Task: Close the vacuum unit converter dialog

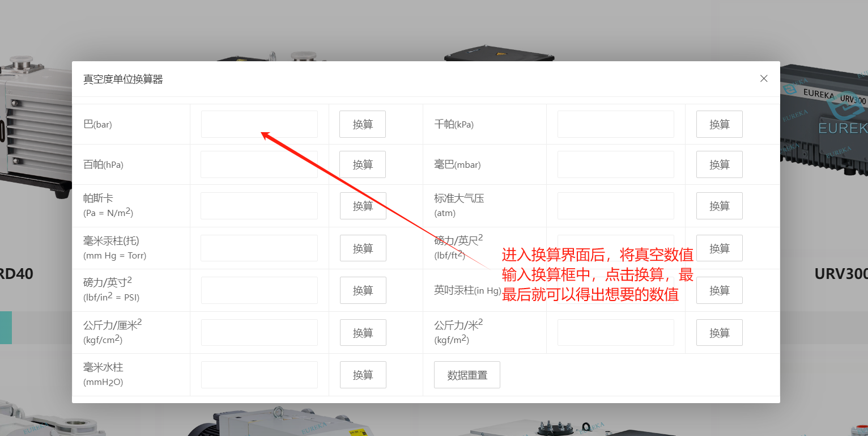Action: pyautogui.click(x=764, y=79)
